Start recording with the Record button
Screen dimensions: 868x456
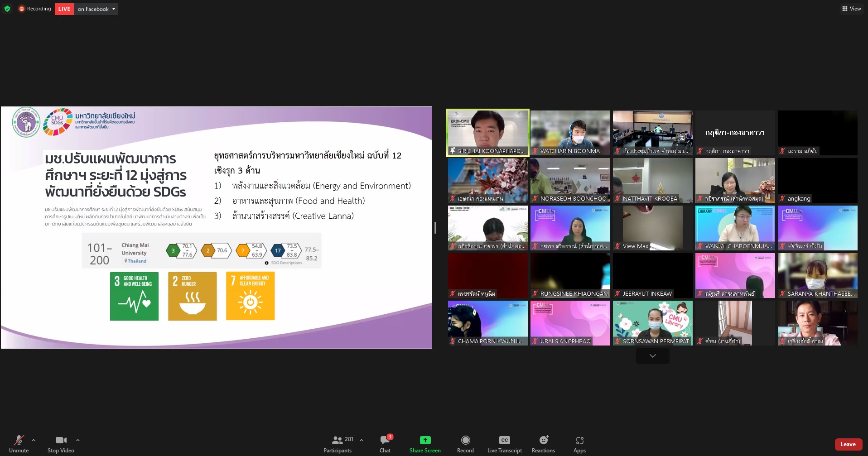[465, 444]
